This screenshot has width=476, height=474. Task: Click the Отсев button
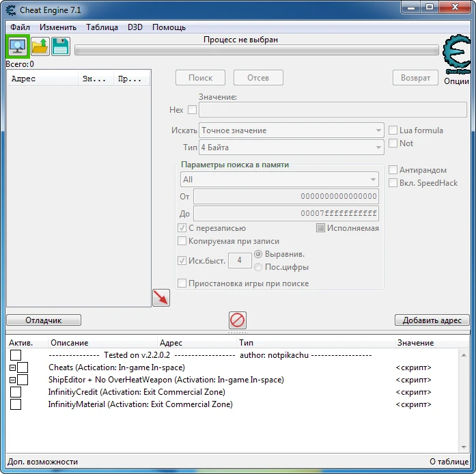pyautogui.click(x=258, y=78)
